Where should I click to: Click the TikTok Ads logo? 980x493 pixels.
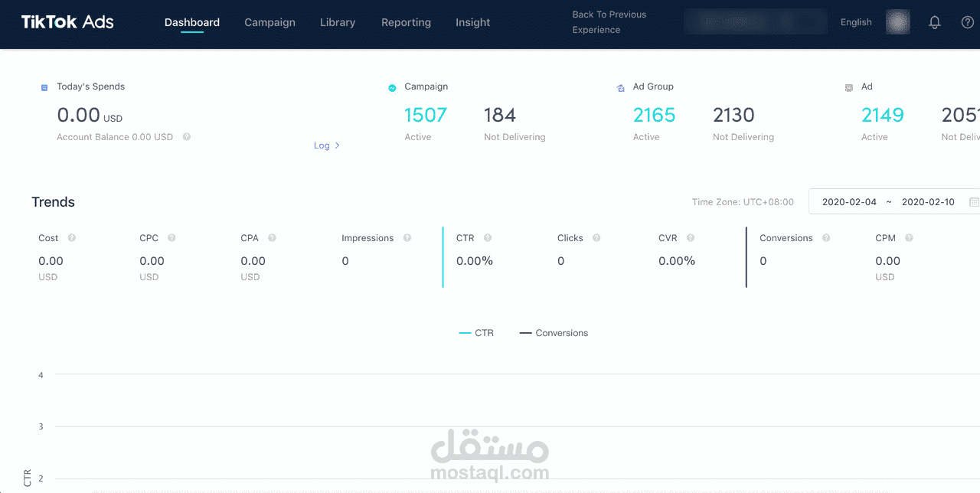tap(67, 22)
